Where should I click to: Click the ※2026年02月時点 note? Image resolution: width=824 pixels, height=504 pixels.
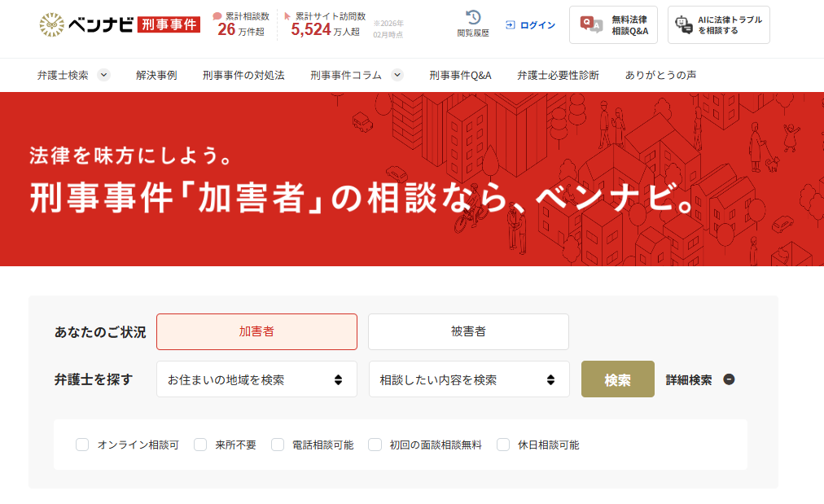point(388,29)
